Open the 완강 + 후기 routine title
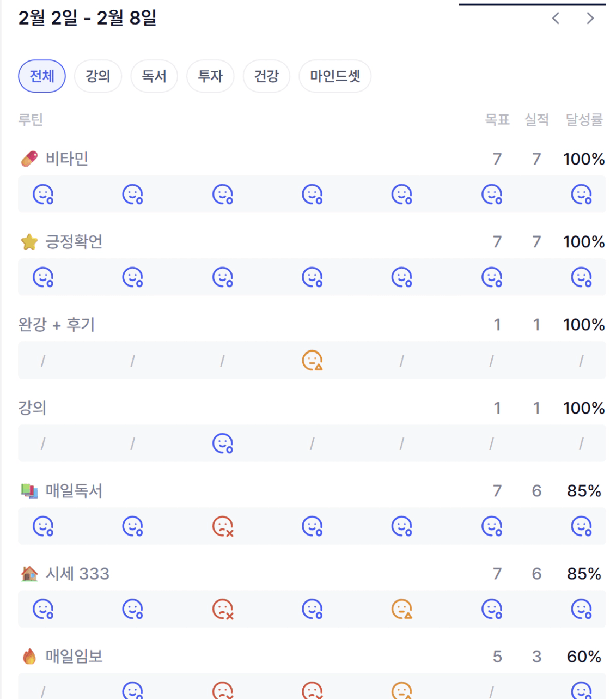This screenshot has height=699, width=616. tap(57, 325)
